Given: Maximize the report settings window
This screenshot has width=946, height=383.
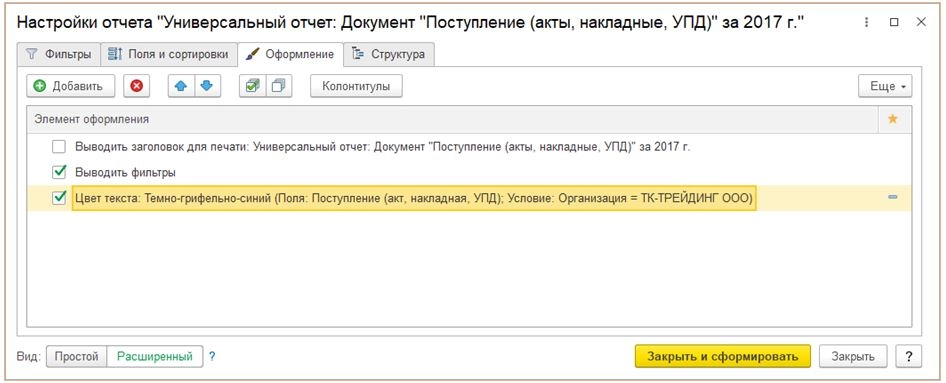Looking at the screenshot, I should point(894,22).
